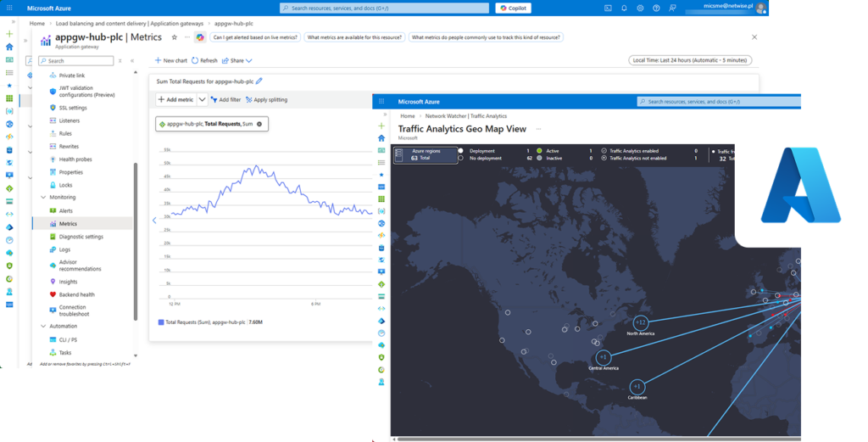Favorite appgw-hub-plc with the star icon
Image resolution: width=868 pixels, height=442 pixels.
tap(175, 37)
